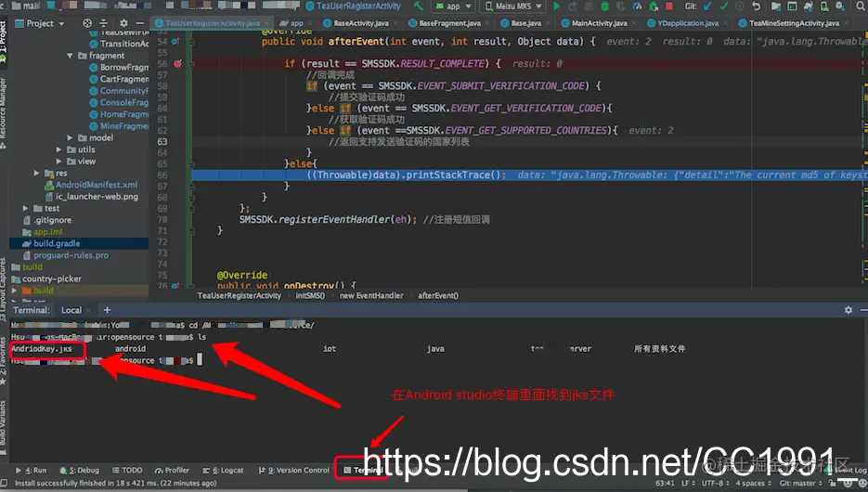The height and width of the screenshot is (492, 868).
Task: Toggle code fold marker at line 65
Action: (x=191, y=164)
